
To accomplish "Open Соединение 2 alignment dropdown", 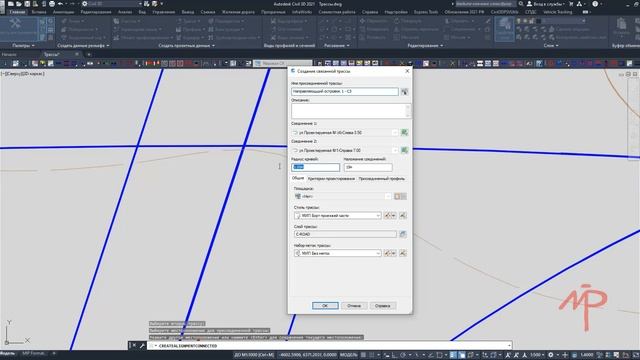I will tap(394, 150).
